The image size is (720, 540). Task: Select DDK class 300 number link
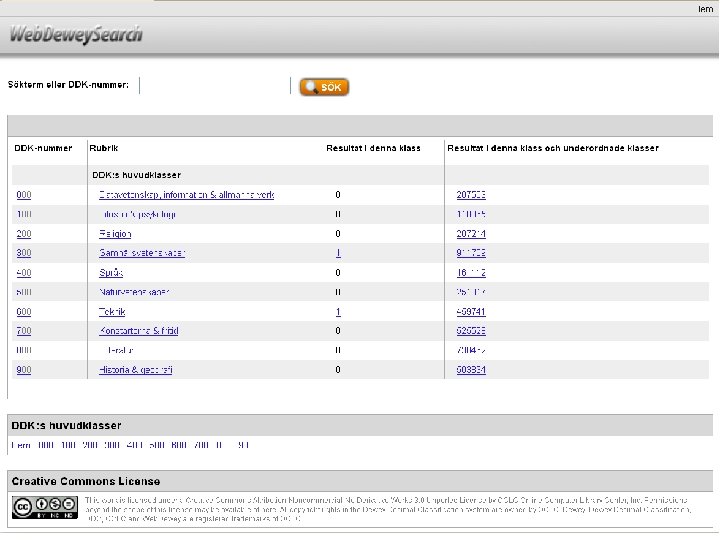tap(24, 253)
